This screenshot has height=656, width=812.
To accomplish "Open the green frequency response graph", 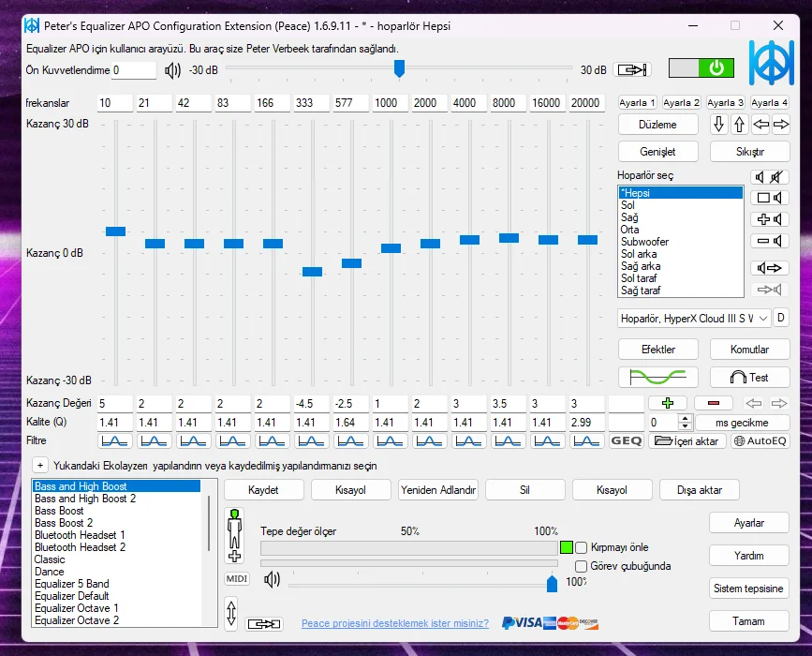I will [657, 378].
